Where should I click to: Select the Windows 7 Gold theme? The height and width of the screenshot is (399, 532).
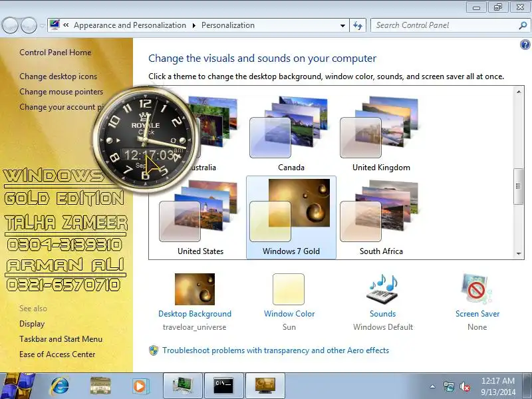tap(291, 217)
